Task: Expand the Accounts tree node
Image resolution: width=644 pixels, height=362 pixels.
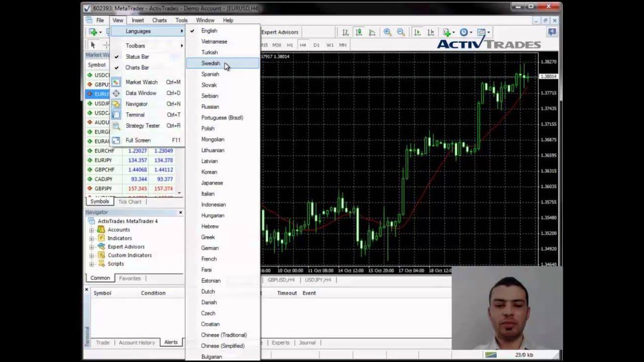Action: (92, 230)
